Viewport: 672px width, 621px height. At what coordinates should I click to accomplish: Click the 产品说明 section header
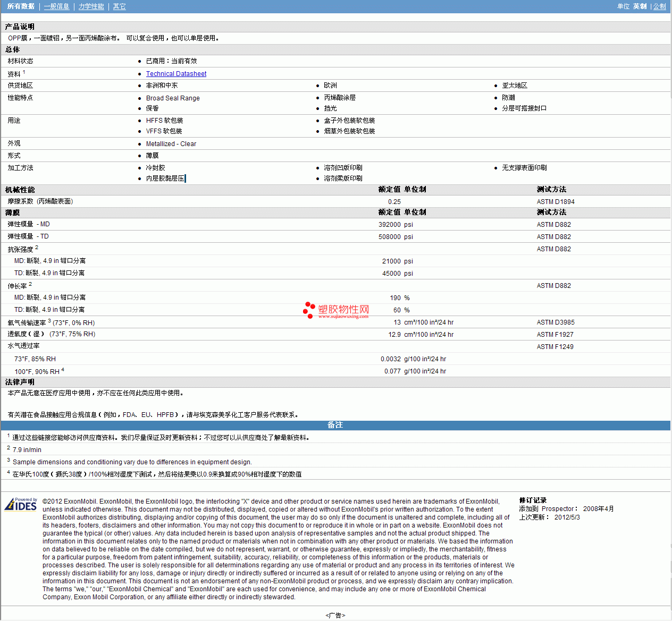coord(20,27)
